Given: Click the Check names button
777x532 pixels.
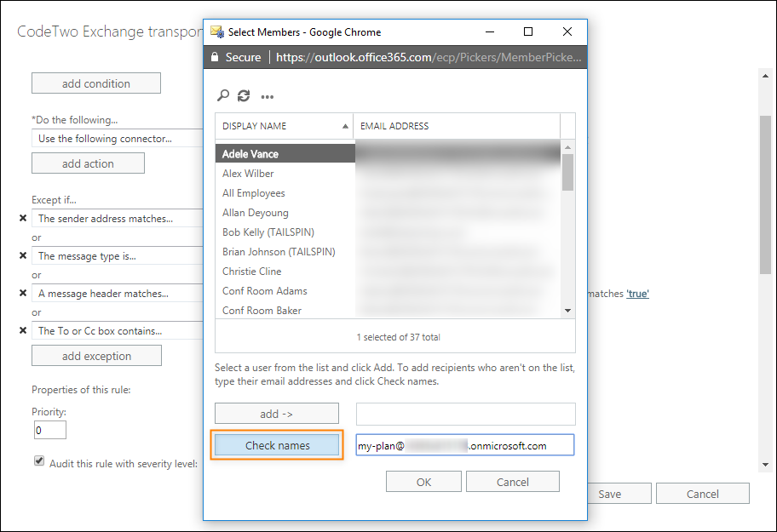Looking at the screenshot, I should [276, 444].
